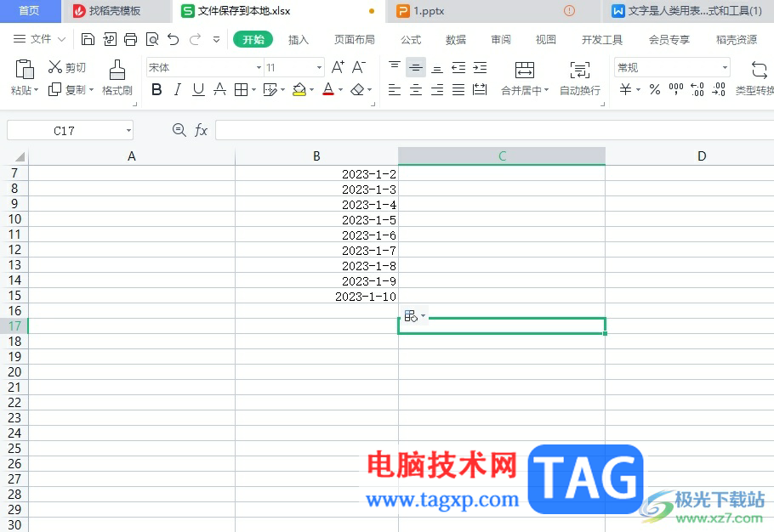Click Merge and Center button
The height and width of the screenshot is (532, 774).
point(524,77)
